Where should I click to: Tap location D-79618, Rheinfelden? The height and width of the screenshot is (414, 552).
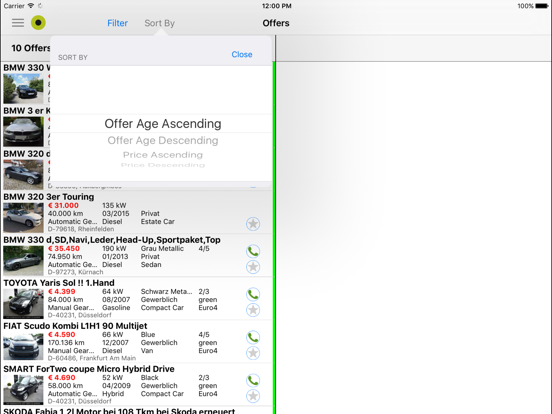pos(81,229)
